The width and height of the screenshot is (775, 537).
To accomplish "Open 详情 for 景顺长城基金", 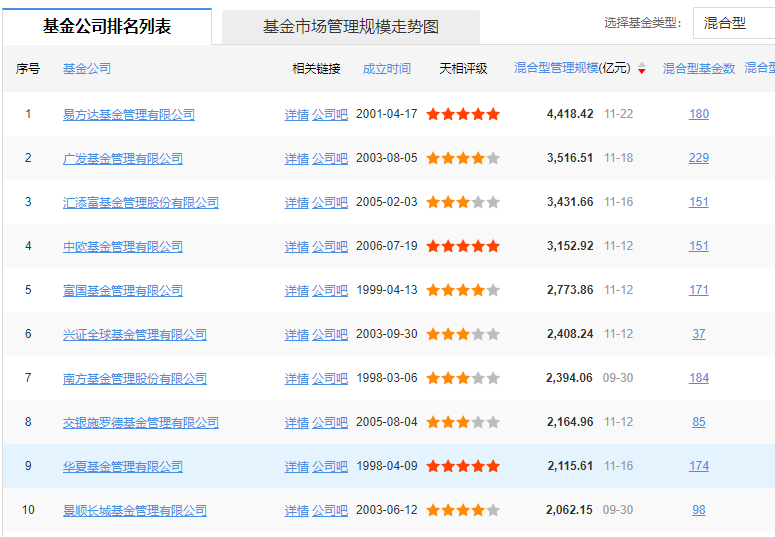I will [x=297, y=510].
